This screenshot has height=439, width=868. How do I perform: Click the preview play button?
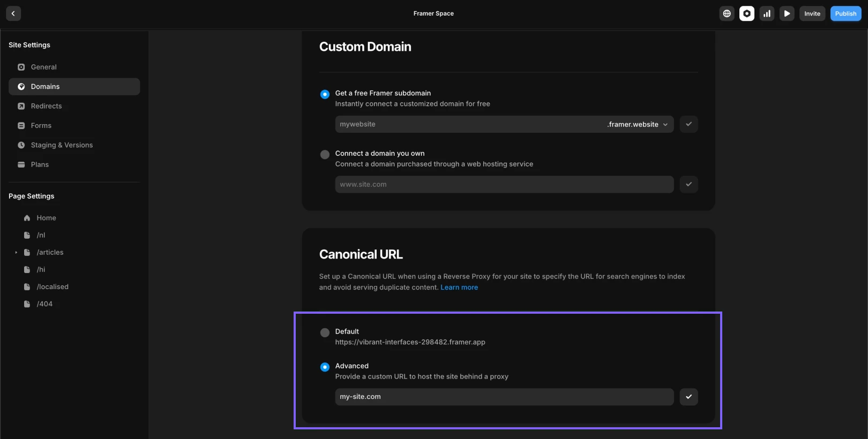pos(787,13)
